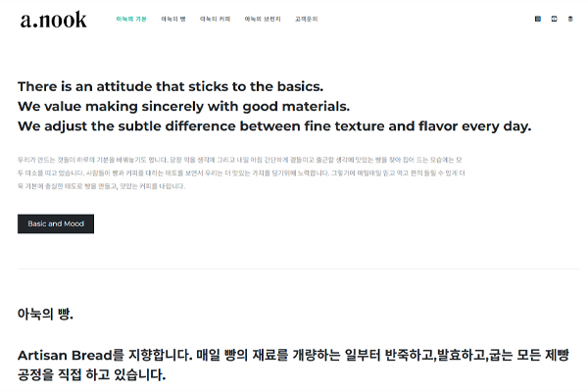Select the 아눅의 기본 menu item

coord(130,19)
